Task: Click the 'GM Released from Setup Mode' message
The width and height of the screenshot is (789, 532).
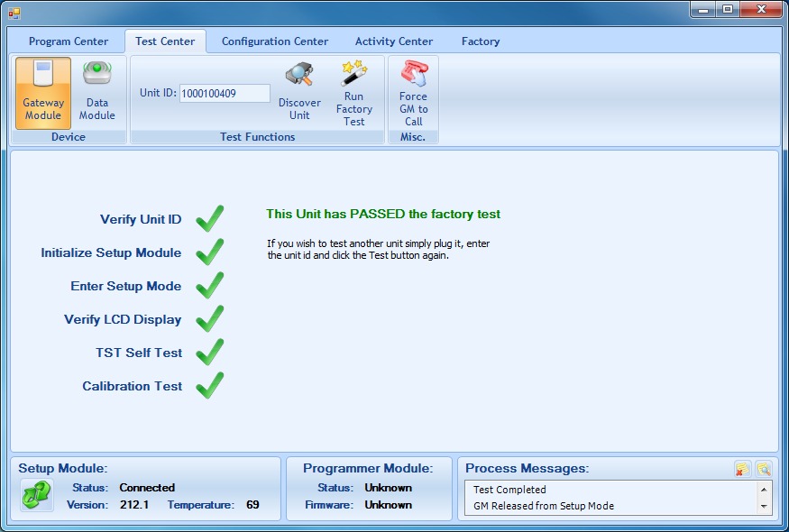Action: [544, 506]
